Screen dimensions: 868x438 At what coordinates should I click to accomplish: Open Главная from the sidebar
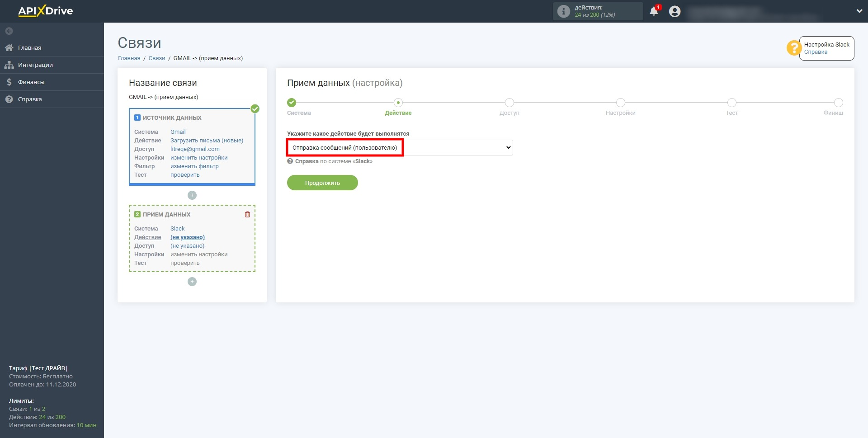[52, 47]
